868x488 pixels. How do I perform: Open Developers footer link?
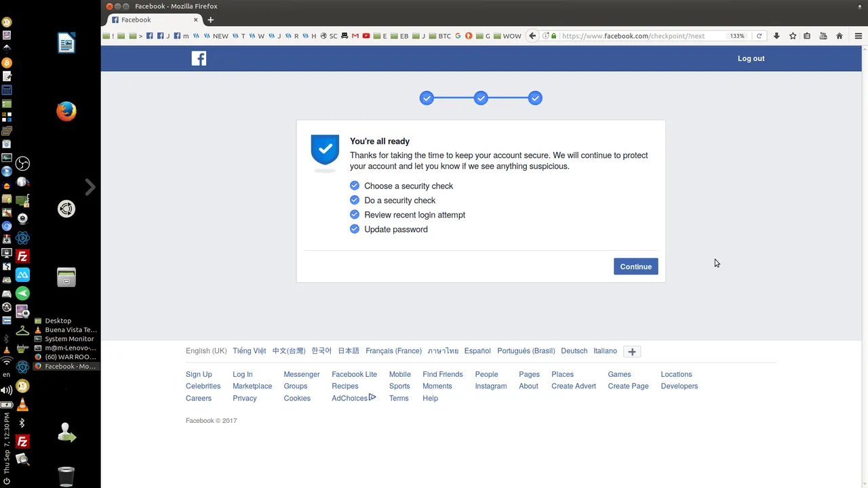point(679,386)
